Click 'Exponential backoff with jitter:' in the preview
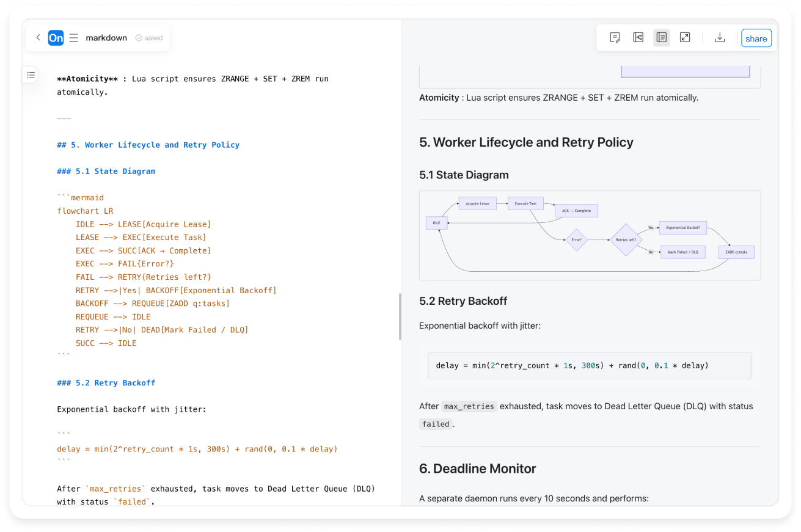 pyautogui.click(x=480, y=326)
